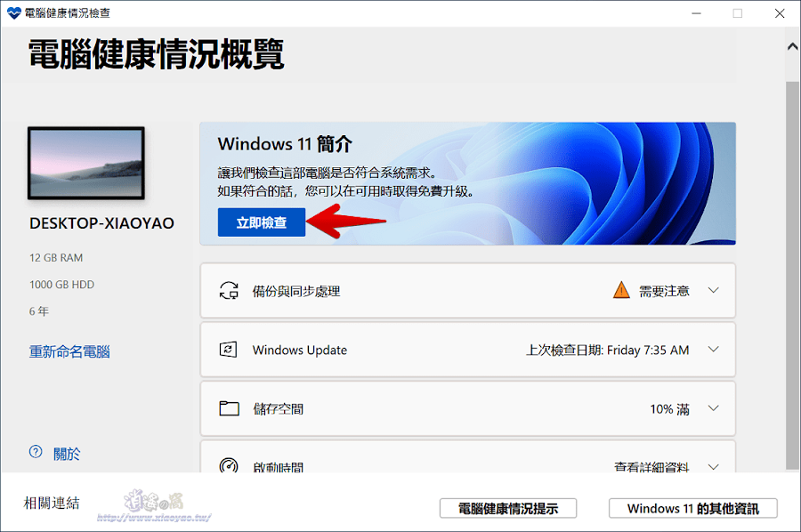Open the 關於 link

pos(67,454)
